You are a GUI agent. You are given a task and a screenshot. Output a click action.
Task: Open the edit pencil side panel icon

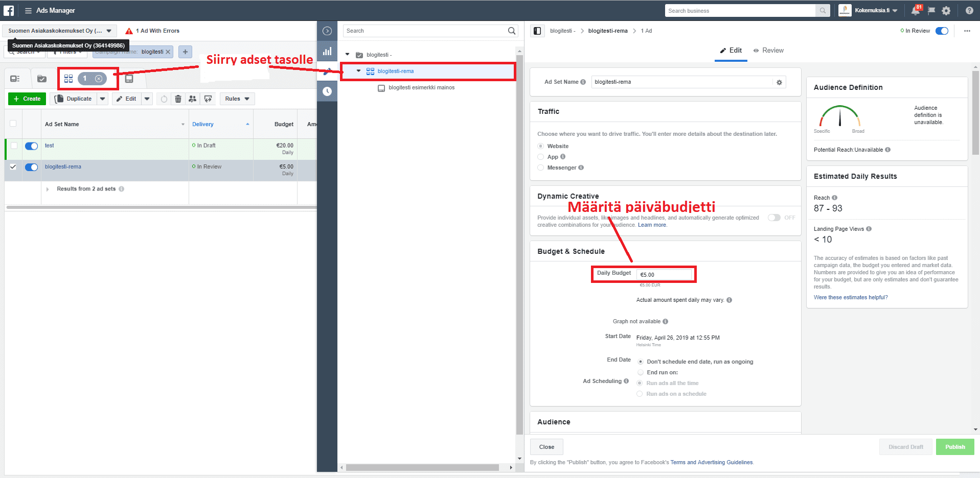tap(327, 71)
